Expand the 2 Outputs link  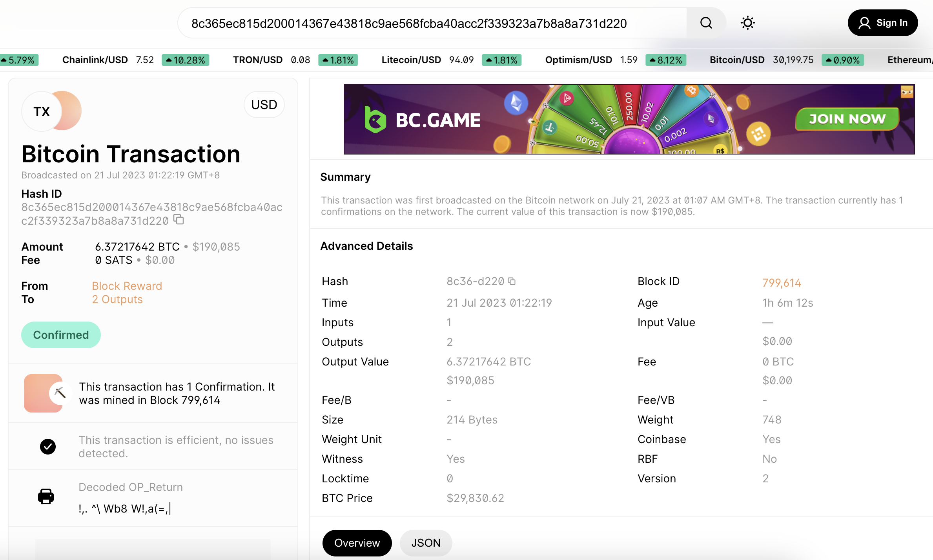point(117,299)
